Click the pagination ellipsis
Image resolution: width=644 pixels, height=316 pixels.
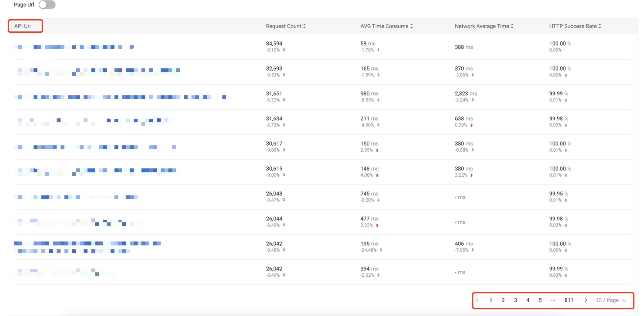click(x=553, y=300)
